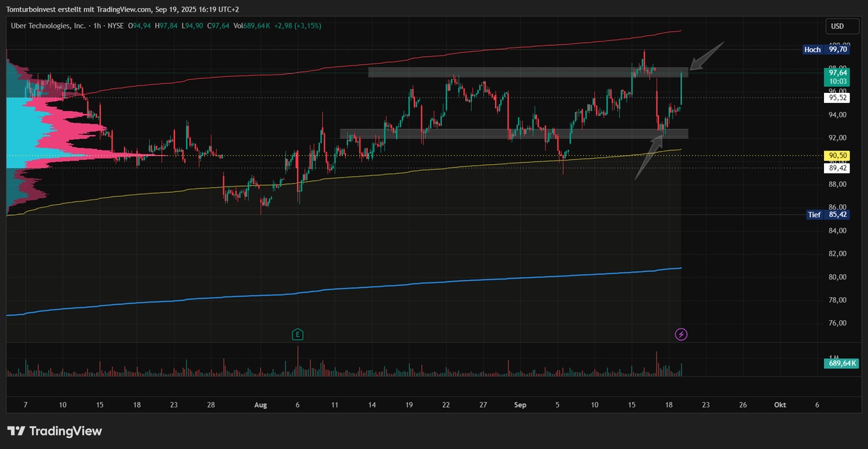Click the volume label '689,64K'
Viewport: 868px width, 449px height.
pos(842,364)
